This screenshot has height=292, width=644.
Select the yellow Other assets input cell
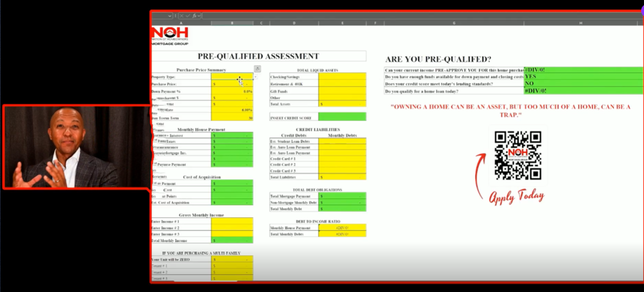(x=342, y=98)
